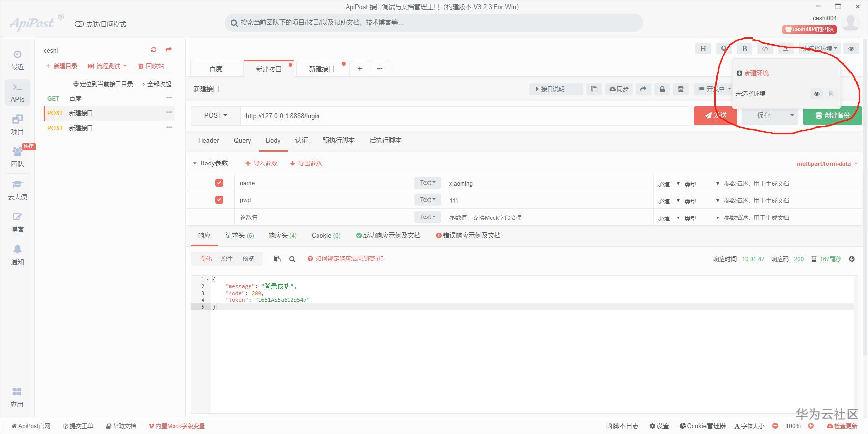Viewport: 868px width, 434px height.
Task: Click the Q toolbar button
Action: 723,49
